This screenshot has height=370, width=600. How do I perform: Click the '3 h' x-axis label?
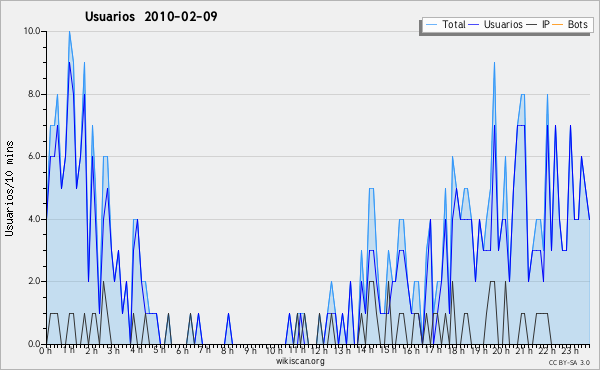pyautogui.click(x=114, y=351)
